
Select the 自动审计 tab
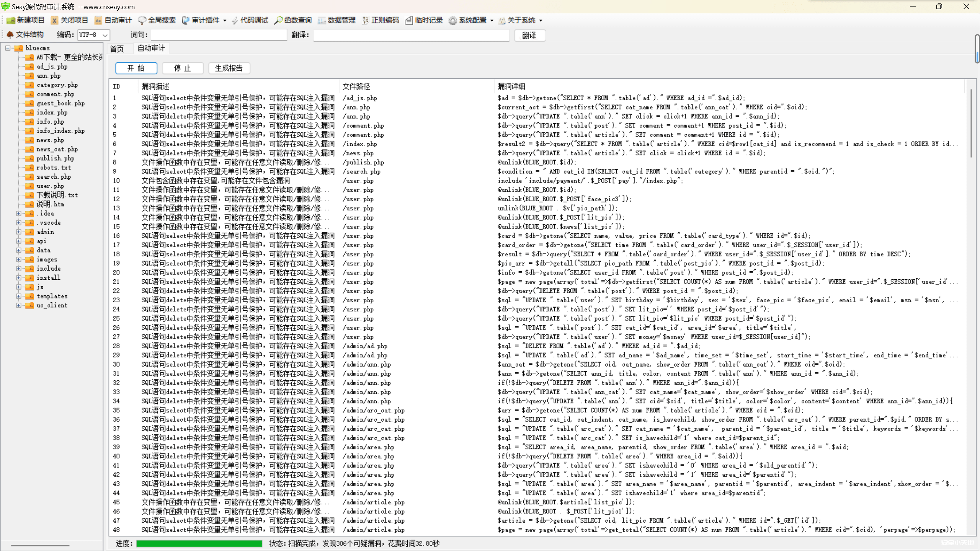pos(151,48)
